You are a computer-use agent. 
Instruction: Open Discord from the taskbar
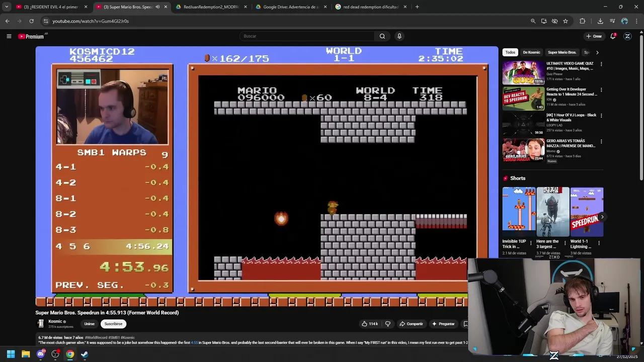tap(40, 354)
